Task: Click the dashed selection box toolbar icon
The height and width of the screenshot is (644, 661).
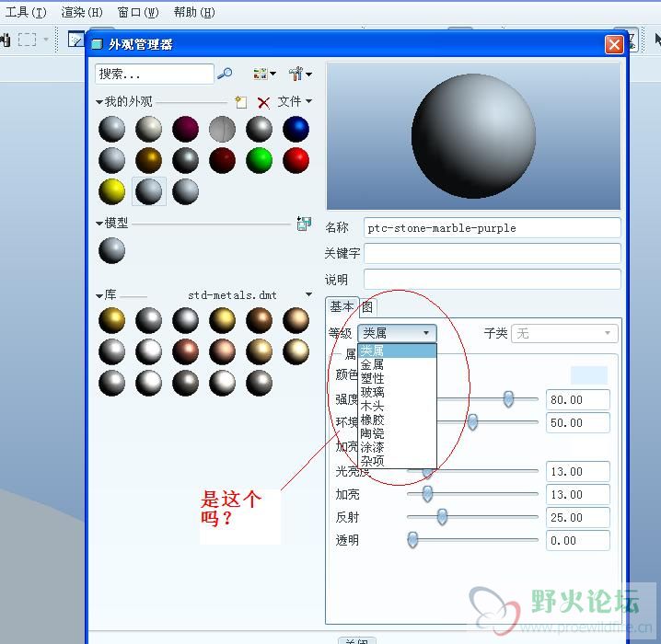Action: pyautogui.click(x=27, y=40)
